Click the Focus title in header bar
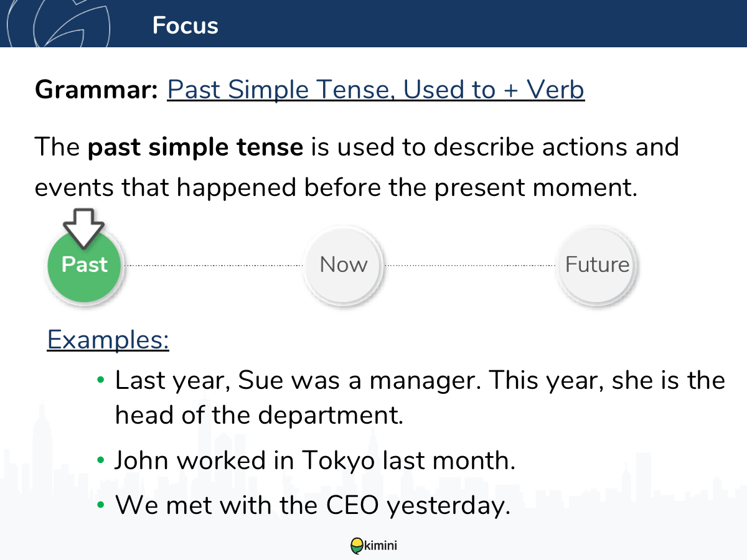Image resolution: width=747 pixels, height=560 pixels. [185, 26]
